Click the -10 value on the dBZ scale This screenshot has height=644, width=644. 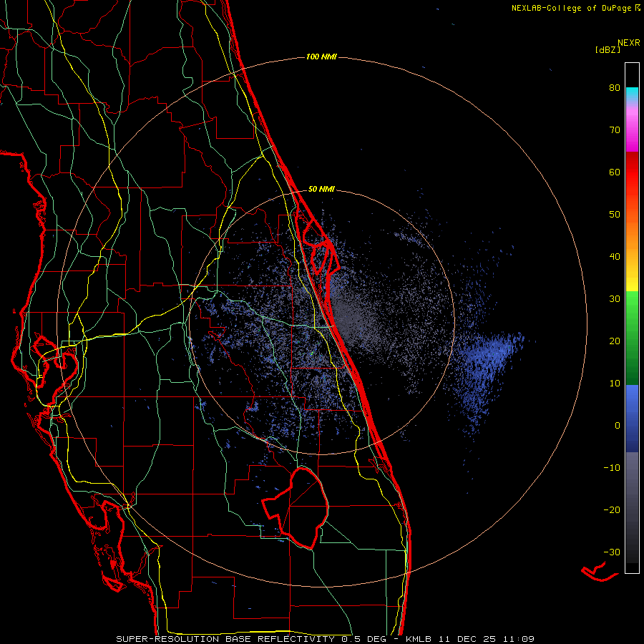click(612, 467)
